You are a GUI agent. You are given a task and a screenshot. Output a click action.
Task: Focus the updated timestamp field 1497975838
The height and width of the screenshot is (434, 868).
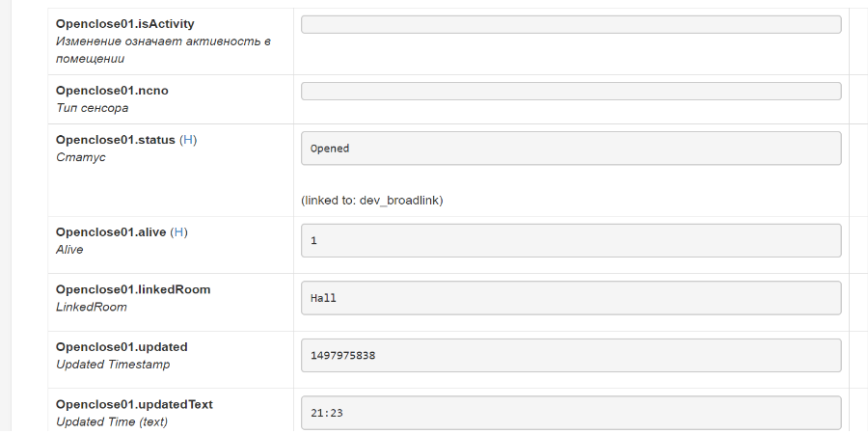pyautogui.click(x=571, y=355)
